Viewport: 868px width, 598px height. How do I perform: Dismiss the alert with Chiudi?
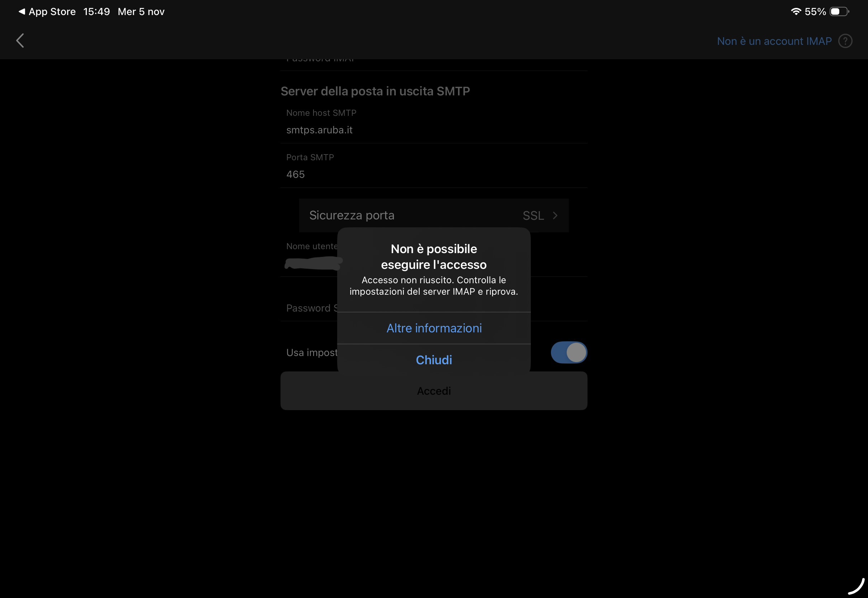(x=434, y=360)
